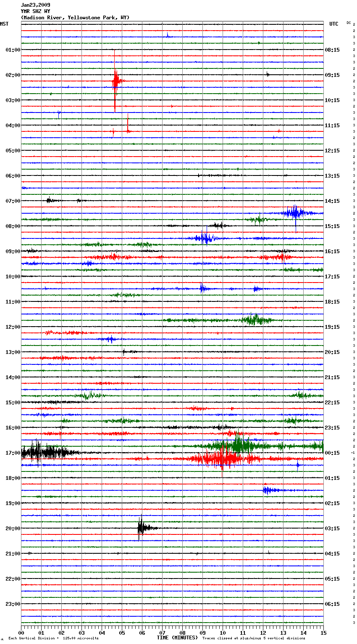Select the "22:00" MST hour label
Viewport: 357px width, 644px height.
pos(13,579)
